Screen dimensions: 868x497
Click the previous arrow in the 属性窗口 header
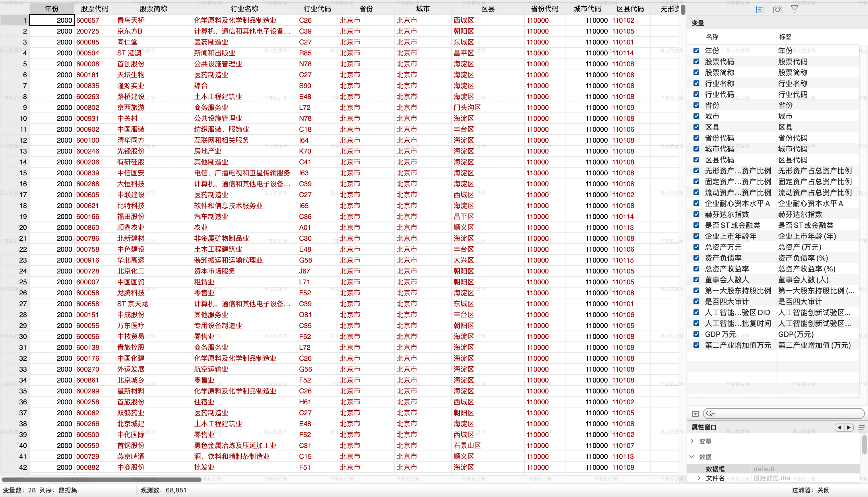[839, 427]
